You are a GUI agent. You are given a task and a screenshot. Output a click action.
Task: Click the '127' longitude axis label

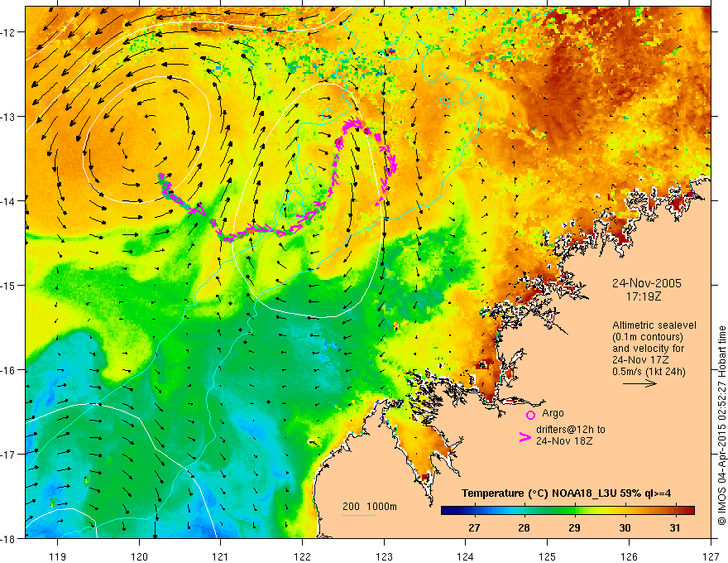click(711, 556)
